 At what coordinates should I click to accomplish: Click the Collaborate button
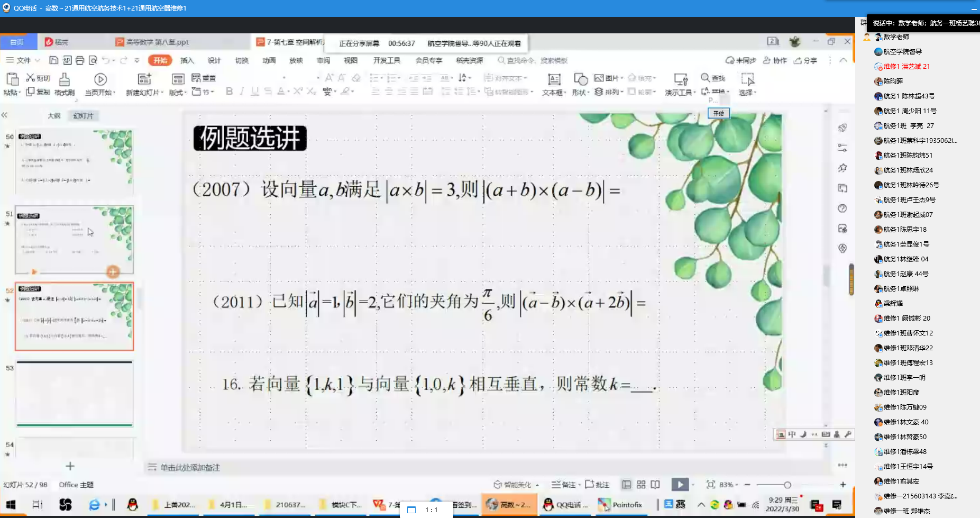tap(775, 60)
